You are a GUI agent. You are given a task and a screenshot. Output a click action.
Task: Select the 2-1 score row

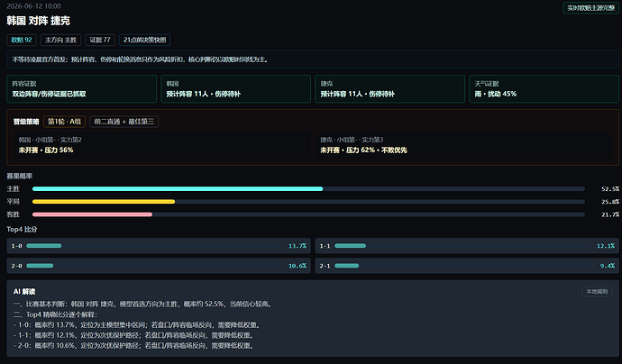point(467,266)
